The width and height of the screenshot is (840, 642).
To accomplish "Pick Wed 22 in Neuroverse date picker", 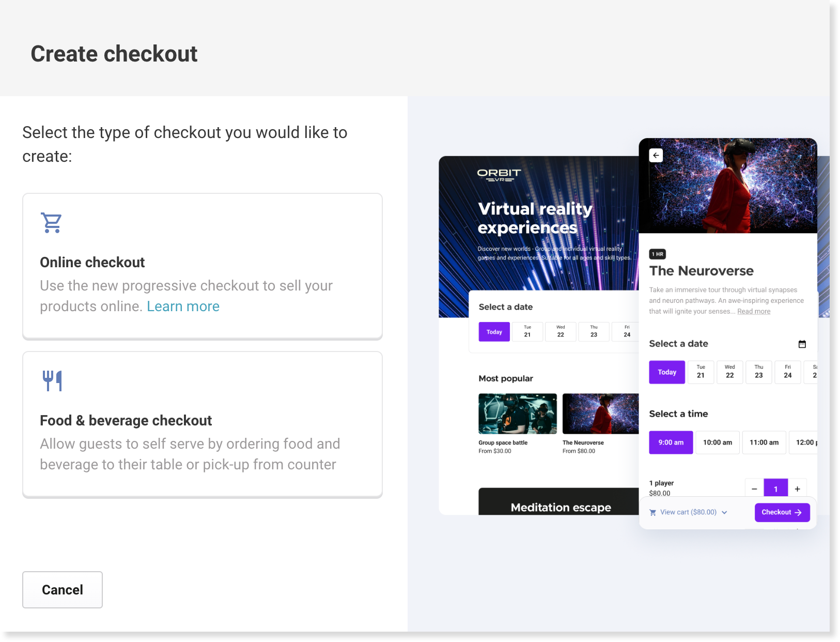I will pyautogui.click(x=729, y=372).
